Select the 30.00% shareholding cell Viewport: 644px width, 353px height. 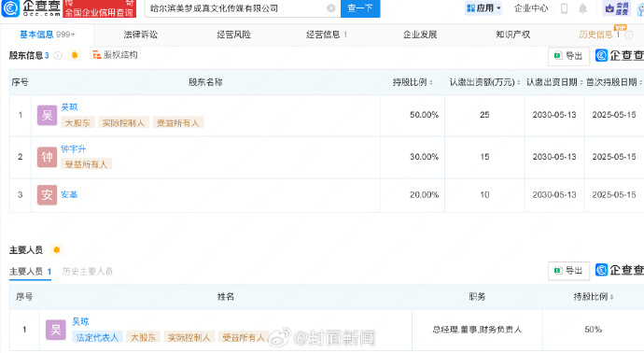[x=412, y=157]
